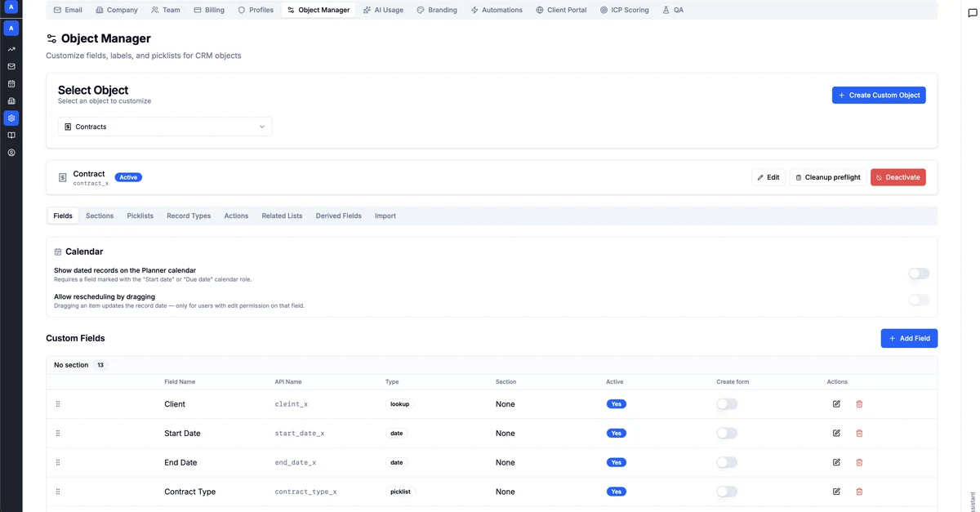
Task: Edit the Contract Type field with pencil icon
Action: [x=836, y=492]
